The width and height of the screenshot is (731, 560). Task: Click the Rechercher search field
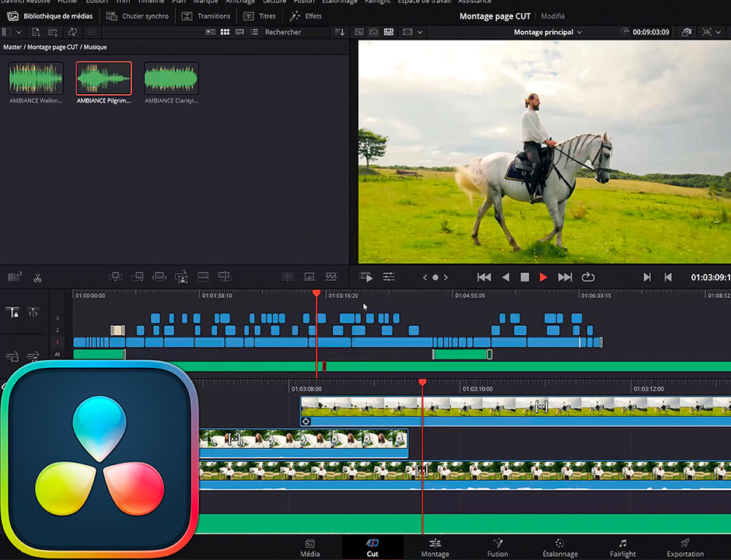tap(294, 32)
